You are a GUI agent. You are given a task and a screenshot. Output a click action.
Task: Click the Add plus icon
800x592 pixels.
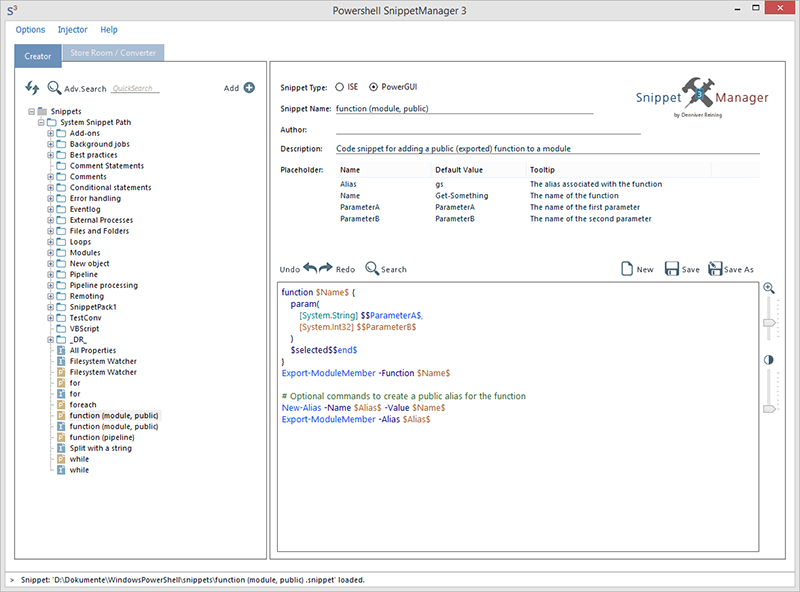249,88
